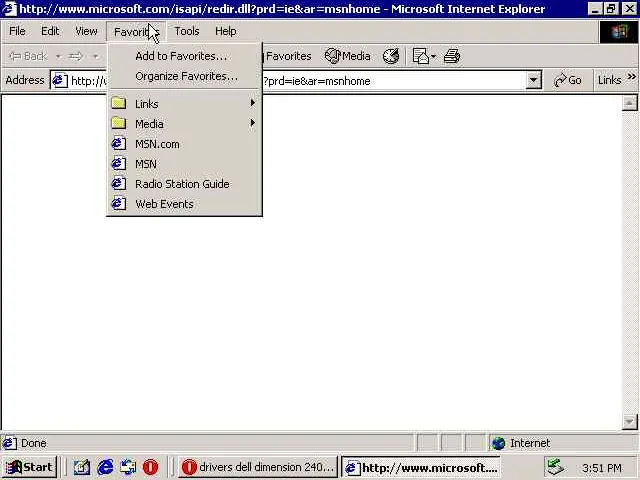The width and height of the screenshot is (640, 480).
Task: Launch Opera from quick launch
Action: [x=151, y=467]
